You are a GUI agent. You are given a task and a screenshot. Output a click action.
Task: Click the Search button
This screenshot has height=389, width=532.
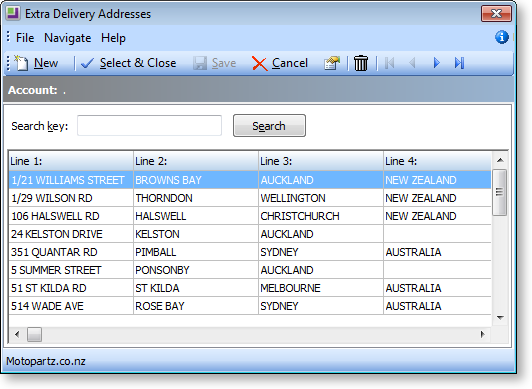[x=269, y=126]
